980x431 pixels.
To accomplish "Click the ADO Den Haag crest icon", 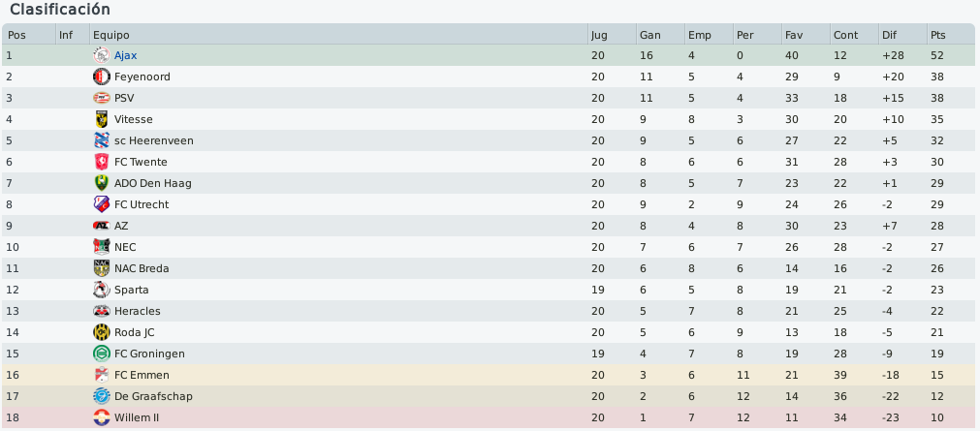I will 101,183.
